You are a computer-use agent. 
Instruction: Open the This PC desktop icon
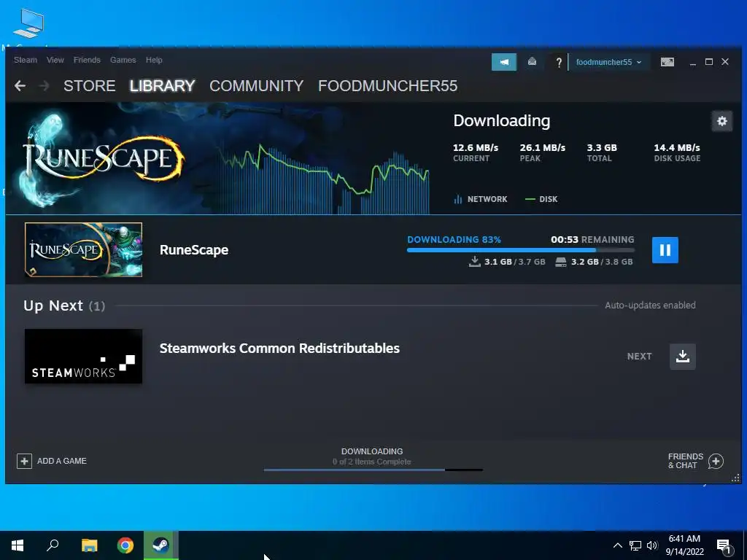28,23
